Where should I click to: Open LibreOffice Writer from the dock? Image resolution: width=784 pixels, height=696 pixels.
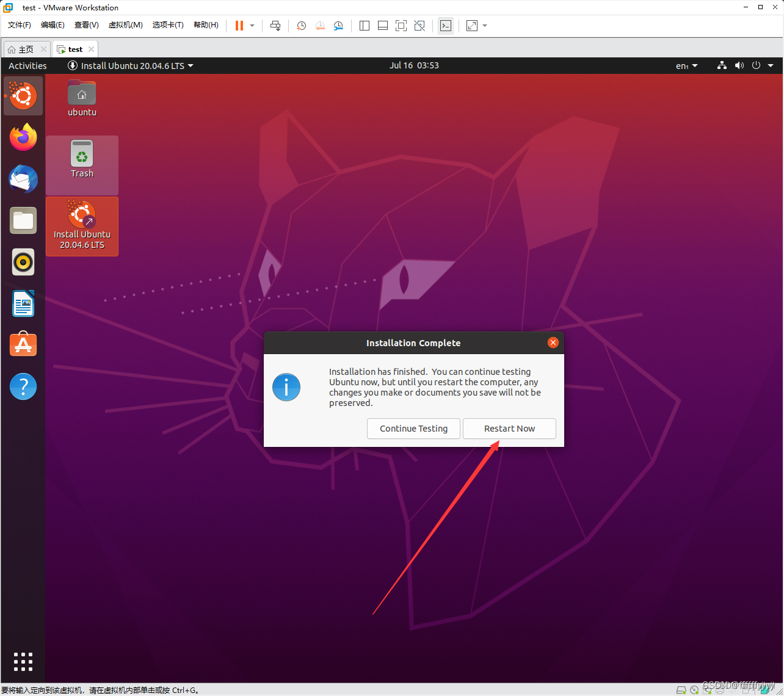(23, 303)
